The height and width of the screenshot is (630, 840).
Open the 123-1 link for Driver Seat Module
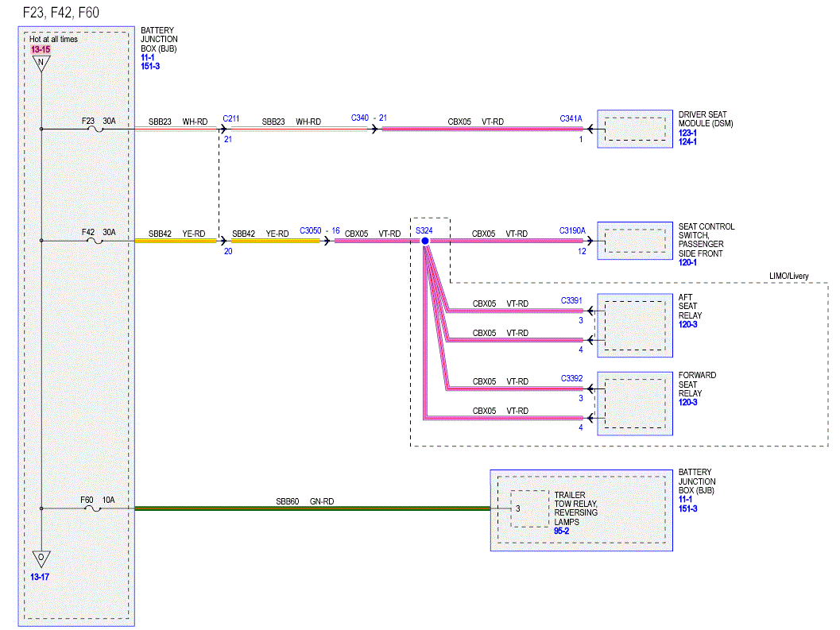point(687,133)
